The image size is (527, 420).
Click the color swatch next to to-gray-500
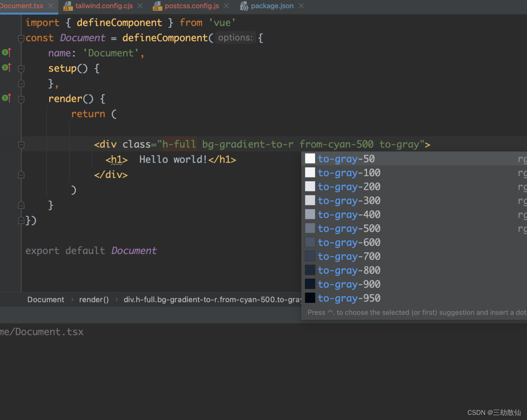click(x=309, y=228)
